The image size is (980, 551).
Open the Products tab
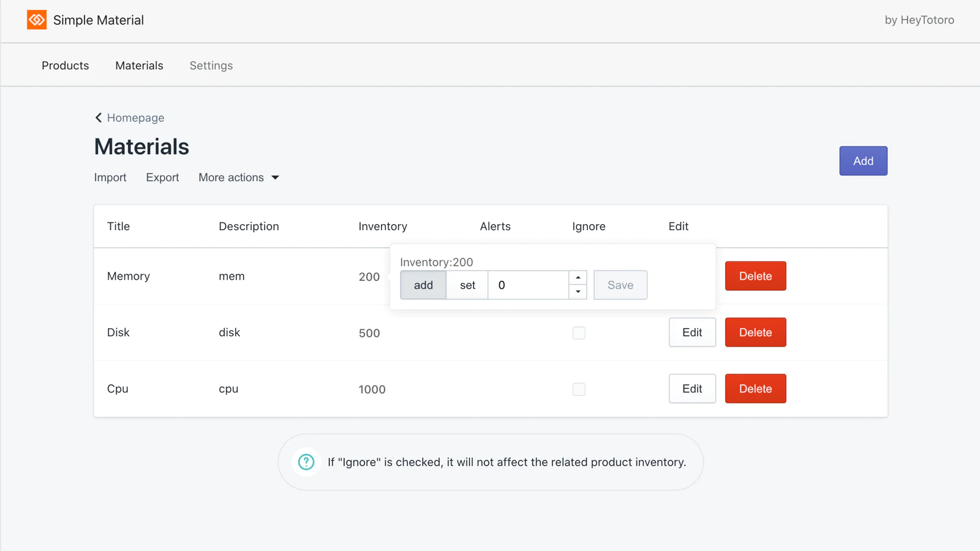[x=66, y=66]
